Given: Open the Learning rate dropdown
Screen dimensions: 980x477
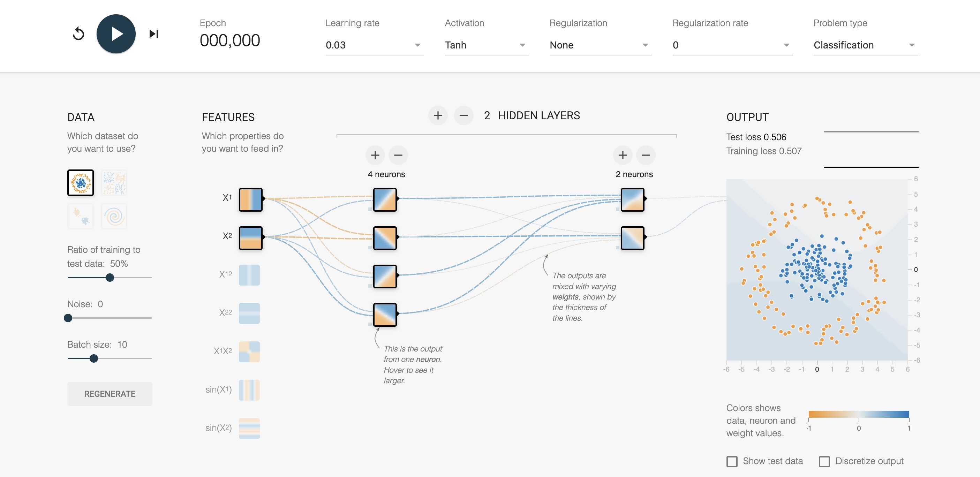Looking at the screenshot, I should pyautogui.click(x=374, y=45).
